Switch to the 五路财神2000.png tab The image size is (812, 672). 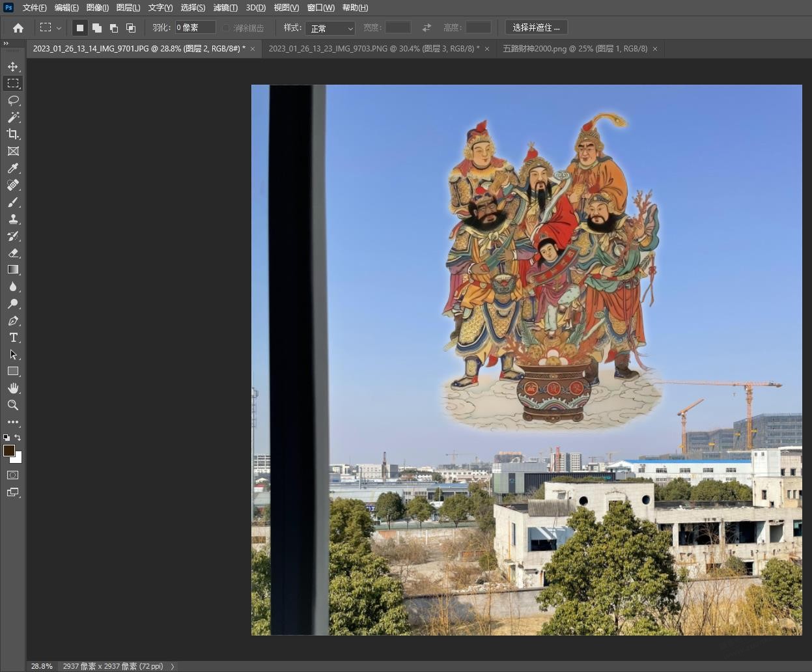click(x=575, y=49)
